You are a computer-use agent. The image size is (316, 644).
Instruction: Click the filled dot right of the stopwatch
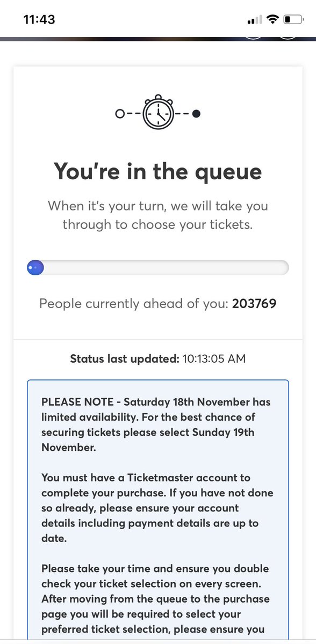(x=196, y=114)
